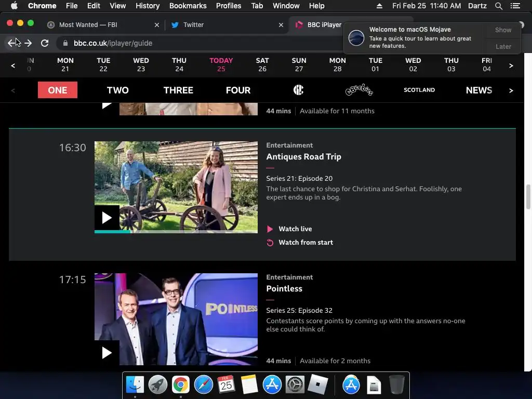Select THU 03 in the date strip
The width and height of the screenshot is (532, 399).
[451, 64]
